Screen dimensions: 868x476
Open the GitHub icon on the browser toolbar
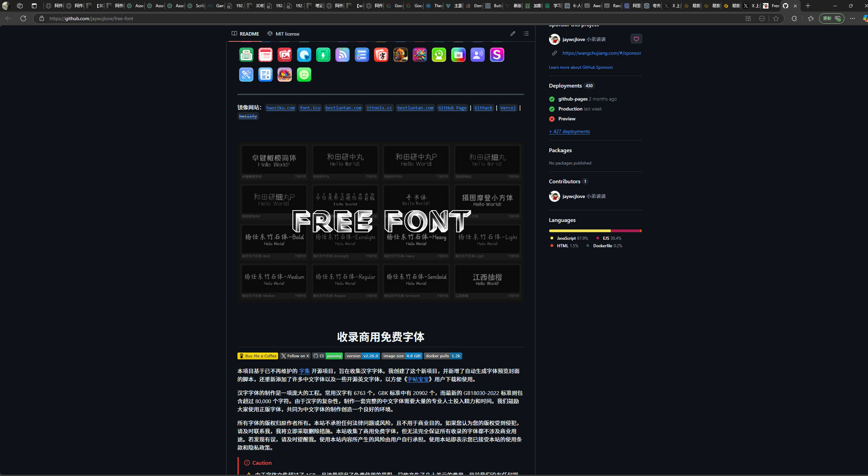click(786, 6)
